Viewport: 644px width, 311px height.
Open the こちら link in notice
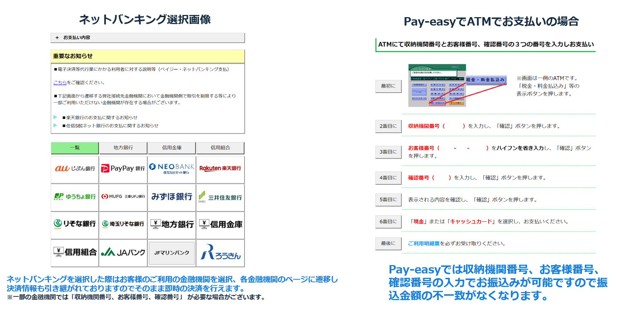coord(60,83)
